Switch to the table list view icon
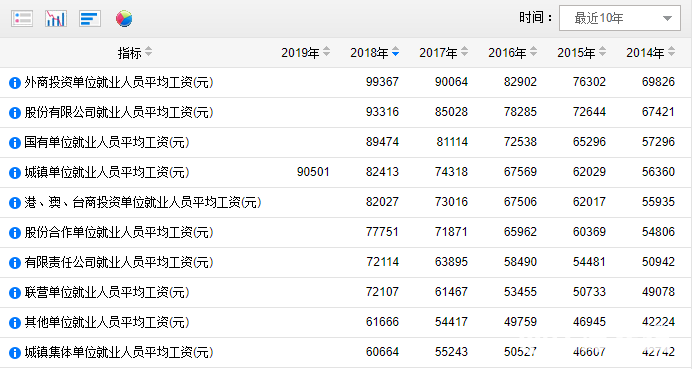 pos(22,19)
